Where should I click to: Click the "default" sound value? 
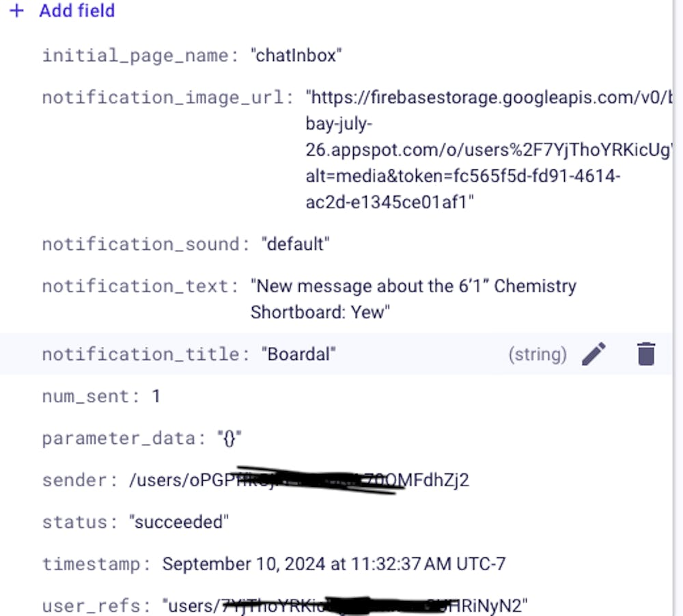point(295,244)
